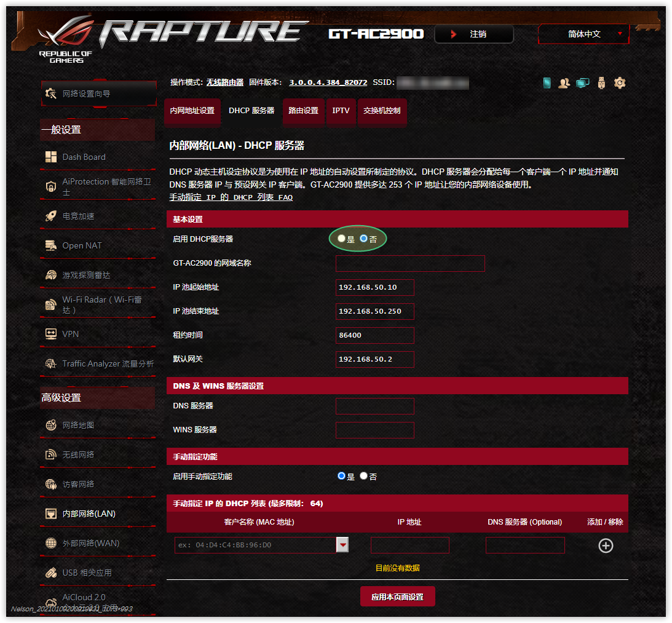Open the Wi-Fi Radar icon
The image size is (672, 623).
[x=51, y=304]
